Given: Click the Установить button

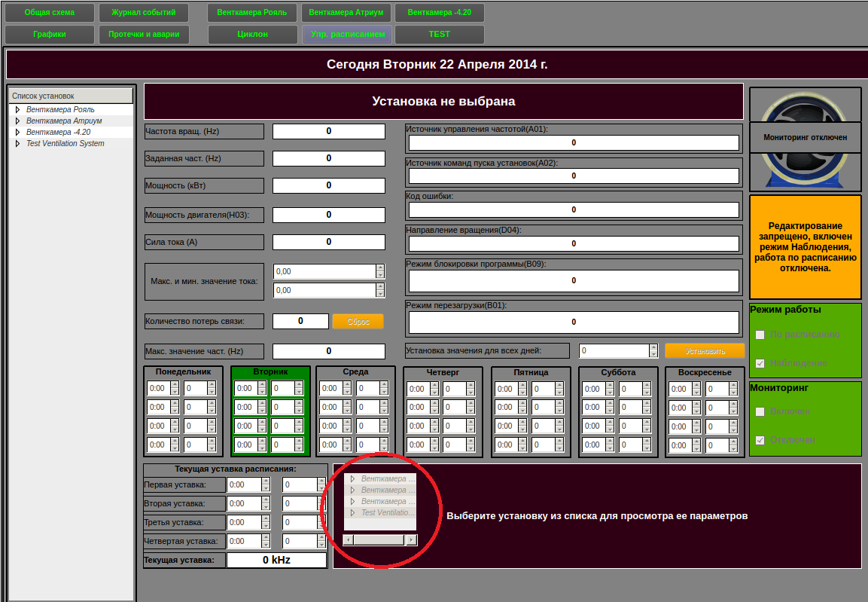Looking at the screenshot, I should click(x=705, y=351).
